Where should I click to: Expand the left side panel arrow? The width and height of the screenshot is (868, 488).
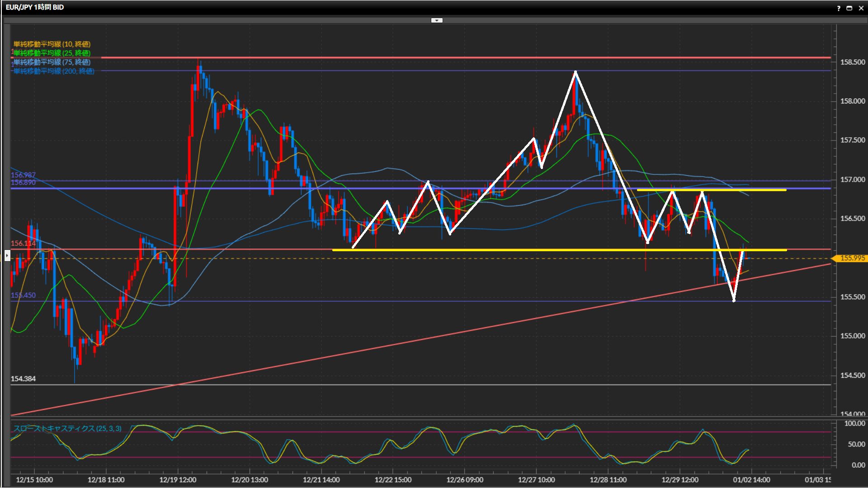pos(7,256)
